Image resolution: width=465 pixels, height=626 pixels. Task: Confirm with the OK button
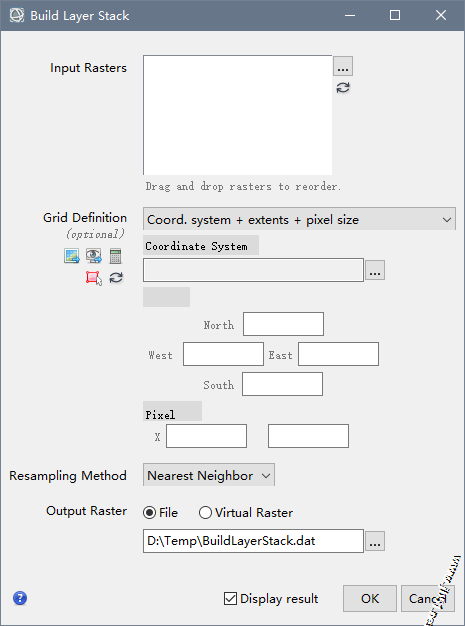(x=370, y=598)
